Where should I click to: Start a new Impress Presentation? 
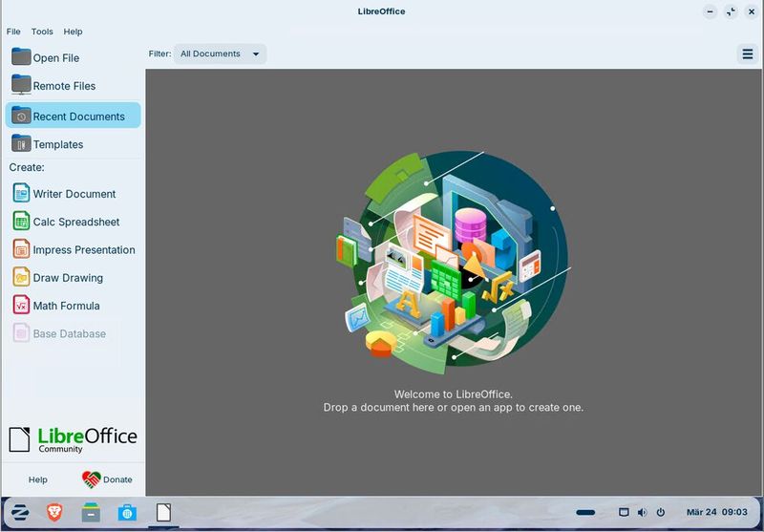point(74,250)
